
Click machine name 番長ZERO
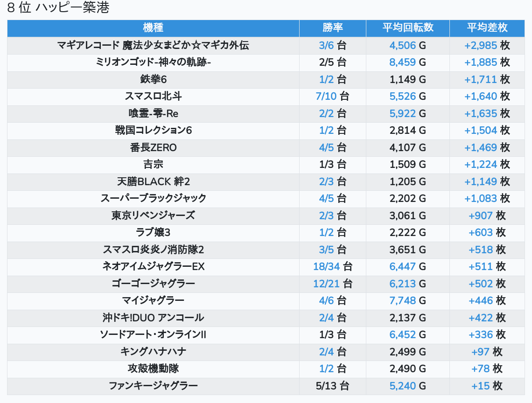coord(153,147)
